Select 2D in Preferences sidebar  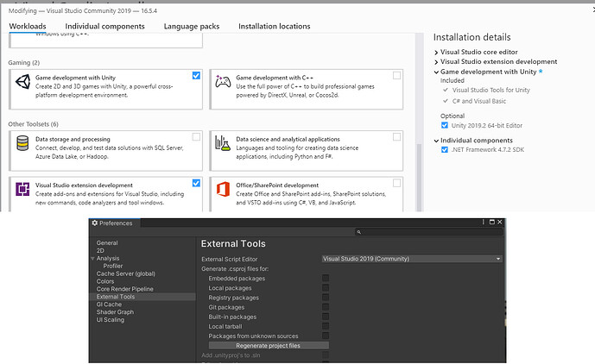click(100, 251)
